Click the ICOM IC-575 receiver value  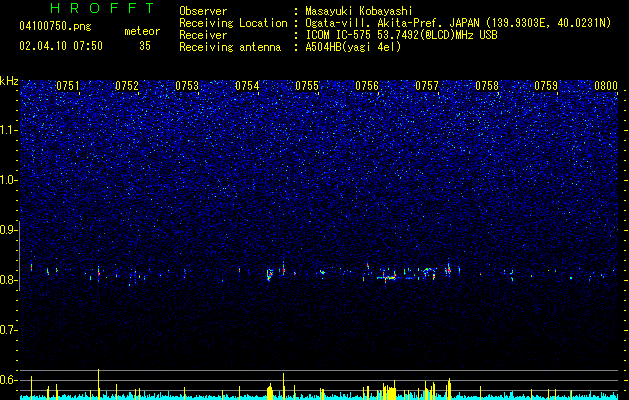(401, 35)
